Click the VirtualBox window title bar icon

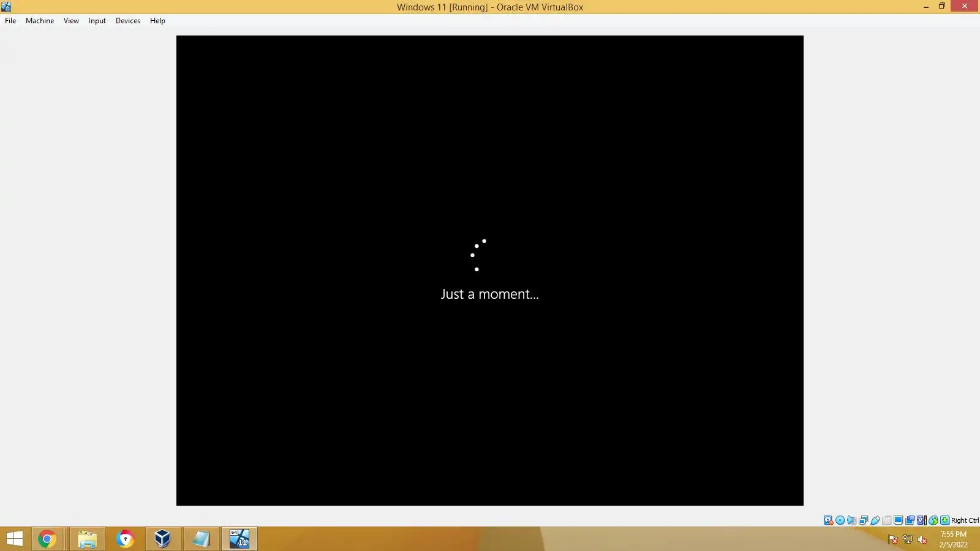[x=6, y=7]
